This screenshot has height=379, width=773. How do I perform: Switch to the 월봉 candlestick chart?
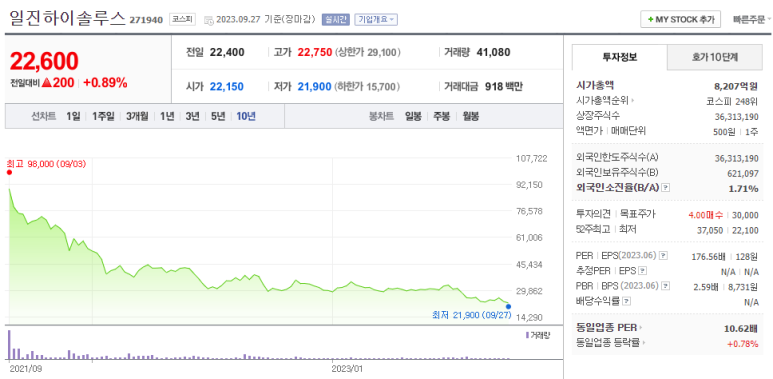[x=471, y=116]
